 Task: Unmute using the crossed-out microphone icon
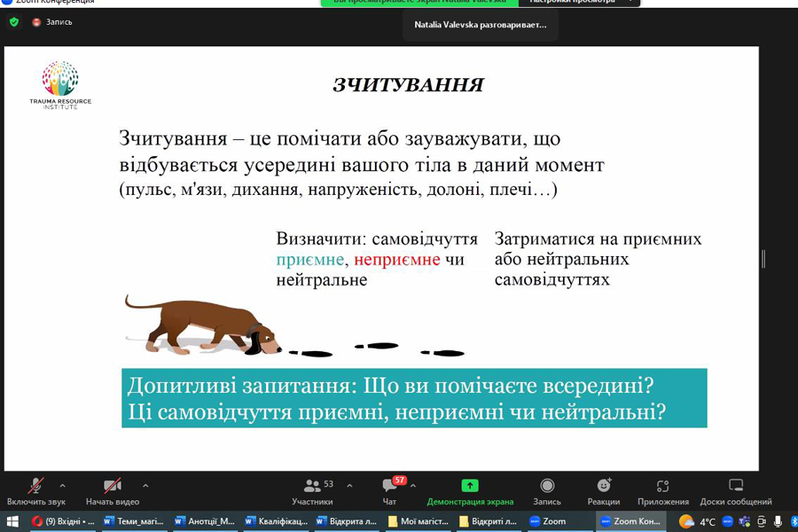(x=35, y=486)
